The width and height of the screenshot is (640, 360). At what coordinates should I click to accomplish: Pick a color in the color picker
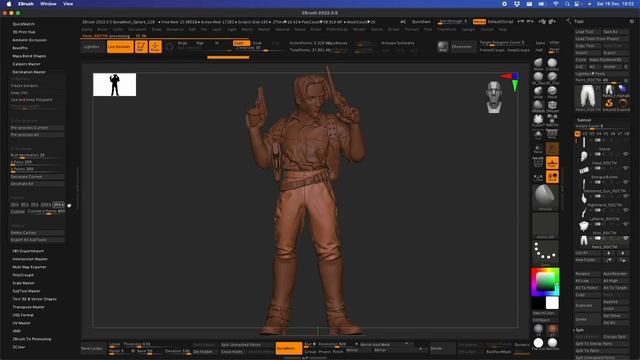(x=545, y=282)
